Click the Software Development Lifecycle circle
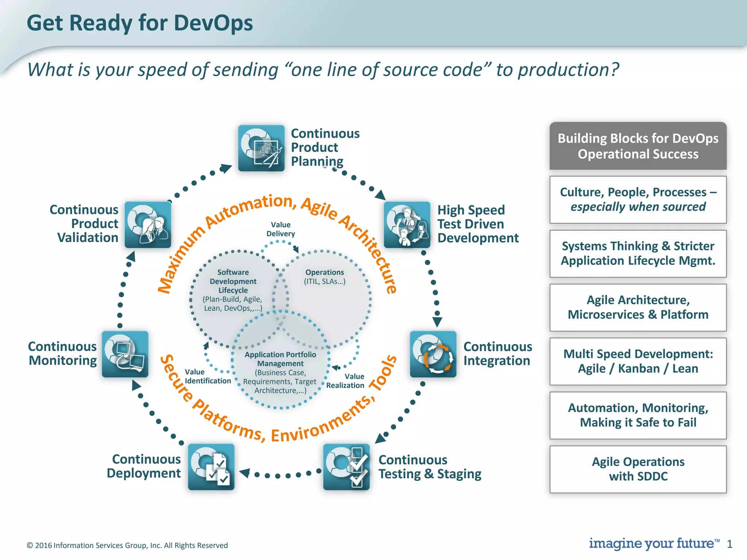This screenshot has width=747, height=560. (x=233, y=290)
